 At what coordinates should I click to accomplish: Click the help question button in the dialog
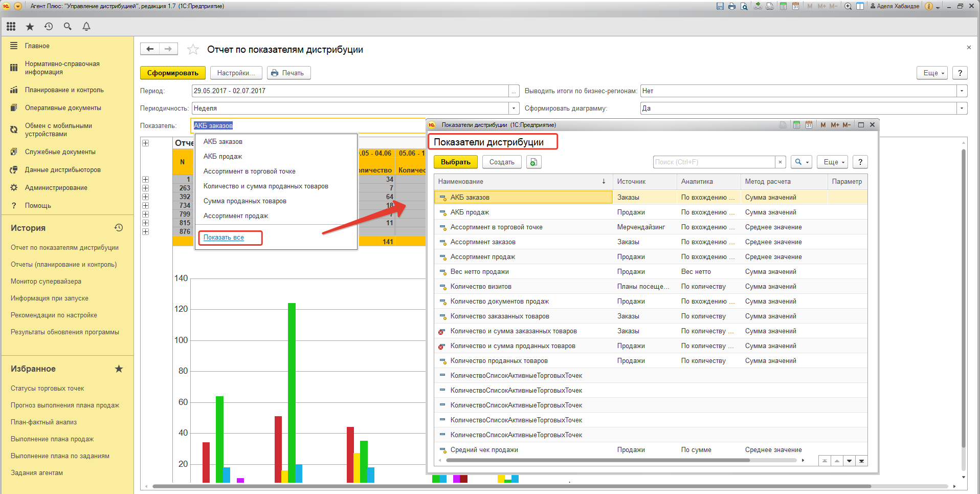coord(860,162)
